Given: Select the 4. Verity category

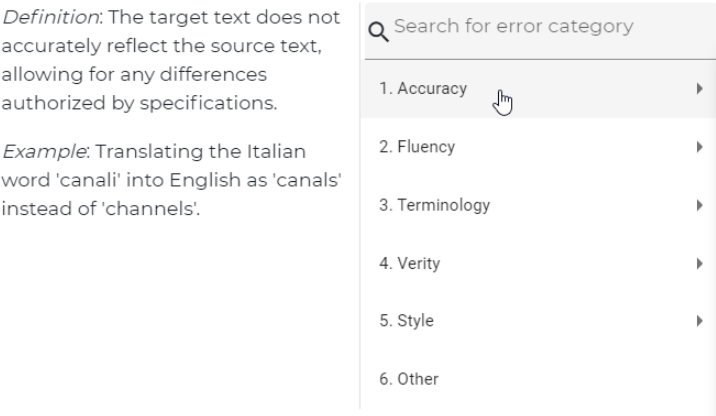Looking at the screenshot, I should point(538,263).
